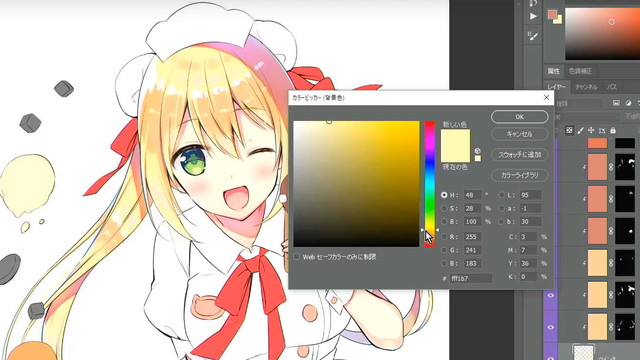Image resolution: width=640 pixels, height=360 pixels.
Task: Click the background yellow swatch in Color panel
Action: [x=559, y=20]
